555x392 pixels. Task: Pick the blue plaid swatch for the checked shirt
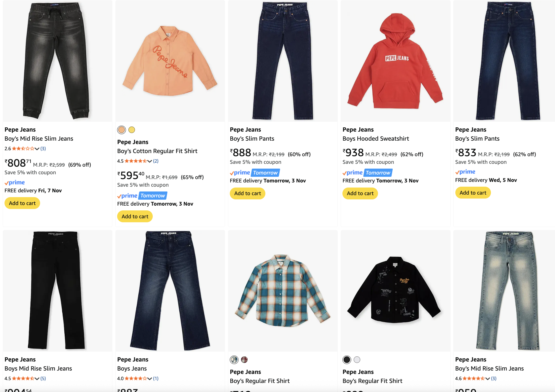234,360
